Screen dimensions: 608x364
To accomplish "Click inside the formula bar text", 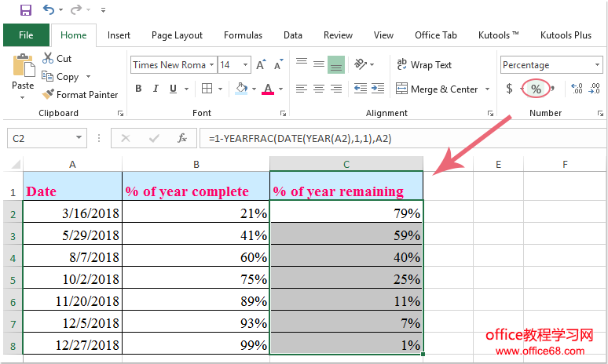I will (353, 139).
